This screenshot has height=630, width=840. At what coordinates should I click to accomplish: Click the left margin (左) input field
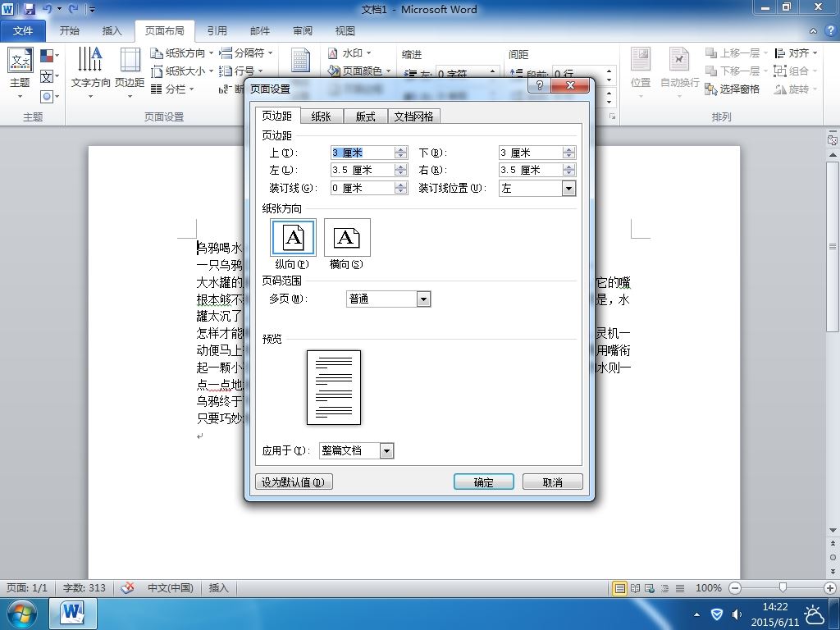pos(363,171)
